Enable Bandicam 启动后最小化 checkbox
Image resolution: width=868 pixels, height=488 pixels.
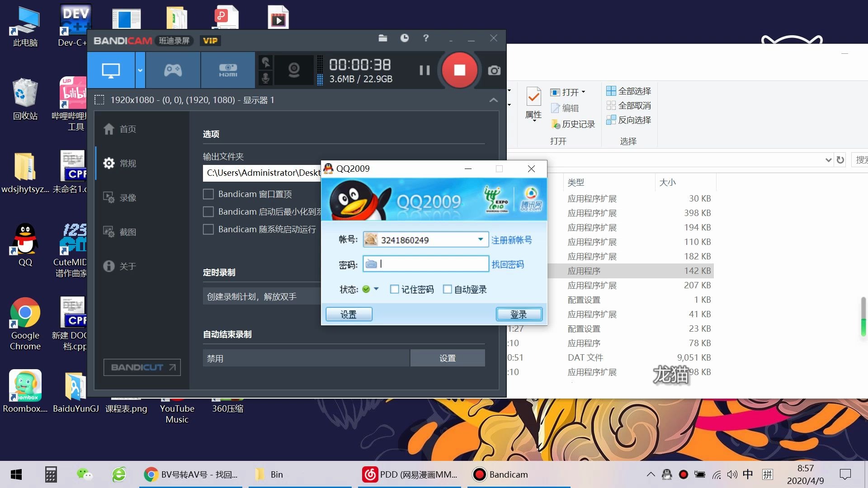tap(208, 212)
